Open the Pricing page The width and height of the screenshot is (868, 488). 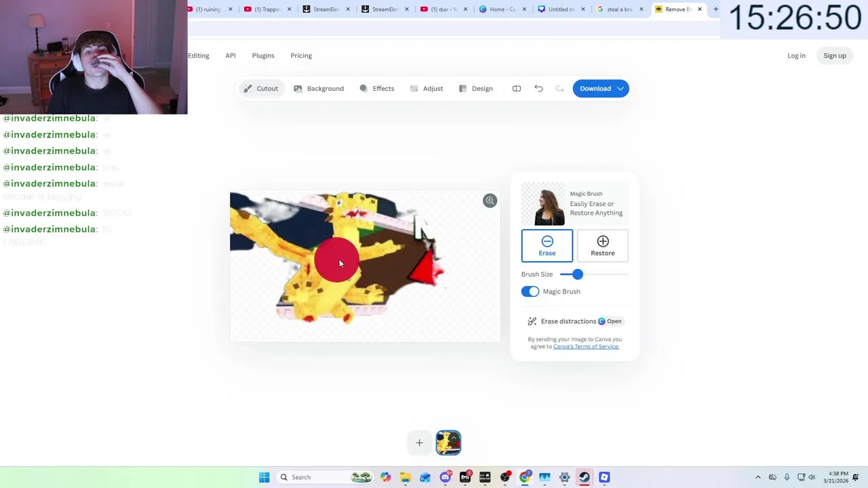[301, 56]
